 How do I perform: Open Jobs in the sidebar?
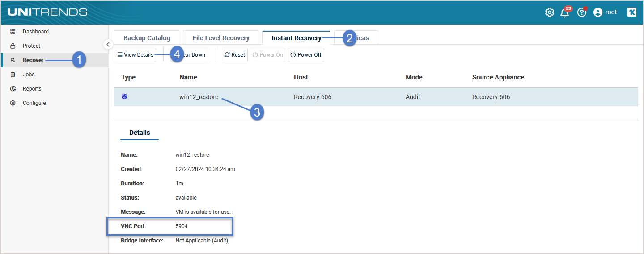(29, 75)
